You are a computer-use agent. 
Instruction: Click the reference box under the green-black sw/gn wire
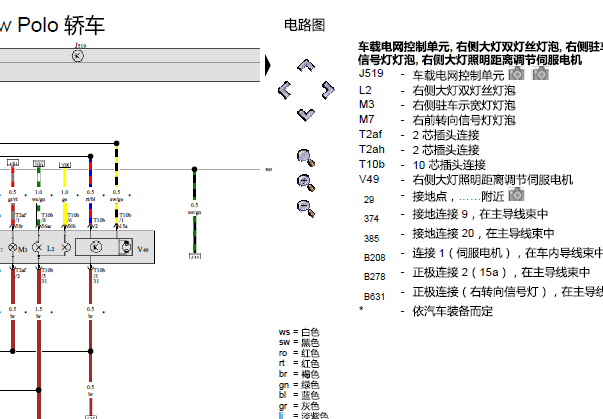pos(195,256)
